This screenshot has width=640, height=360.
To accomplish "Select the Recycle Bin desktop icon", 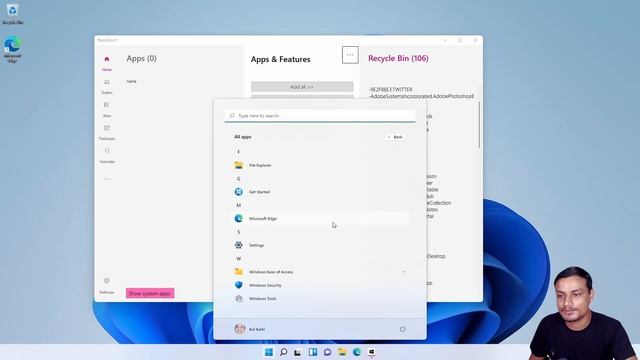I will click(x=13, y=14).
